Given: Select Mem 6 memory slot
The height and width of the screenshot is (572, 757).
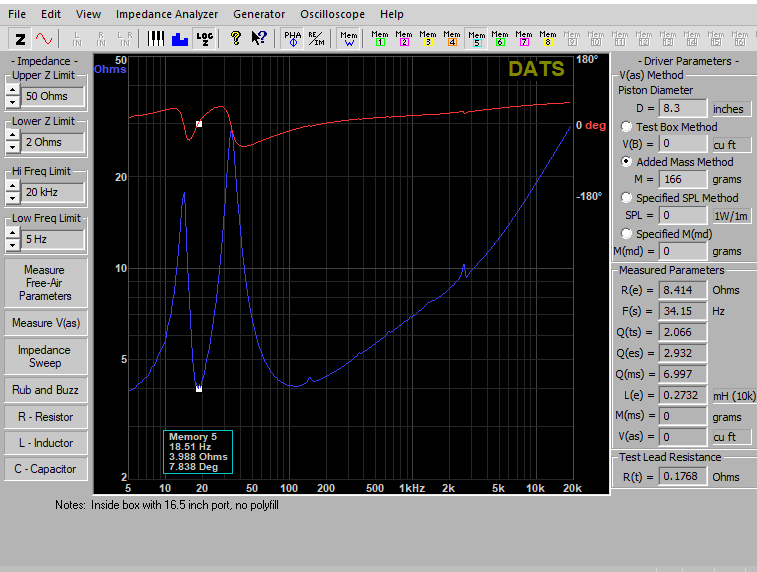Looking at the screenshot, I should coord(500,39).
